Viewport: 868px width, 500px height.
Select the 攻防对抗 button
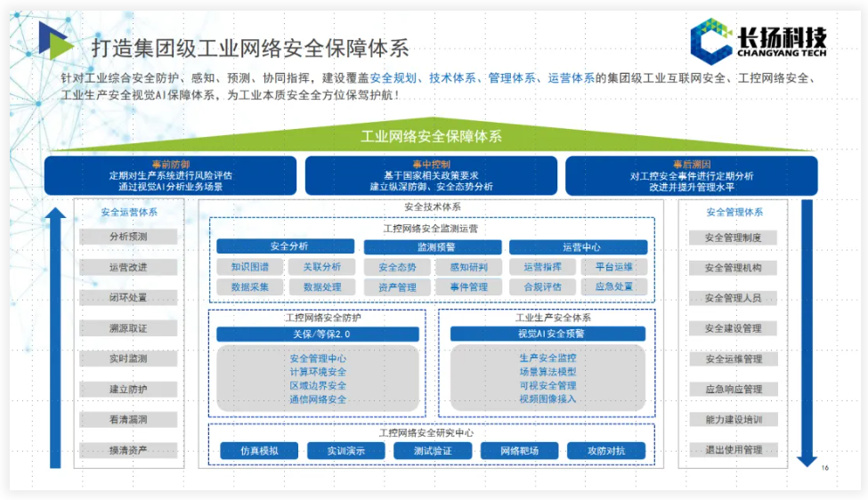(605, 451)
